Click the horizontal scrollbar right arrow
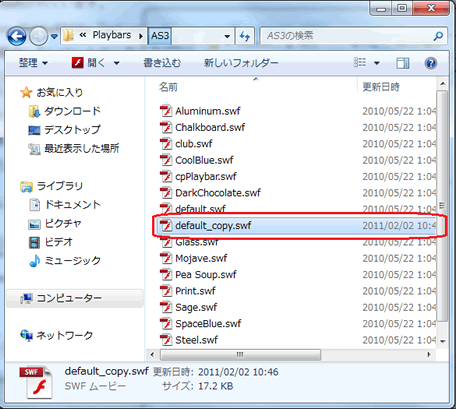Screen dimensions: 456x409 point(429,355)
